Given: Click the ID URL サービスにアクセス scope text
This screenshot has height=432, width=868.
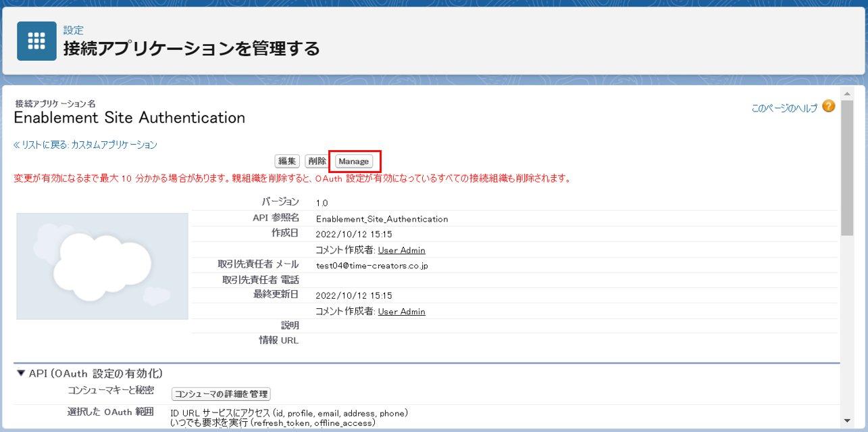Looking at the screenshot, I should coord(289,413).
